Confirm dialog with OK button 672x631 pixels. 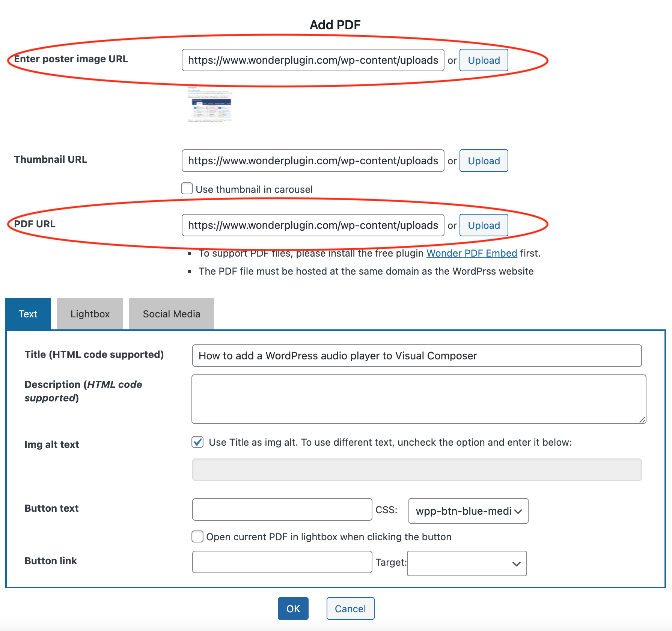click(293, 608)
